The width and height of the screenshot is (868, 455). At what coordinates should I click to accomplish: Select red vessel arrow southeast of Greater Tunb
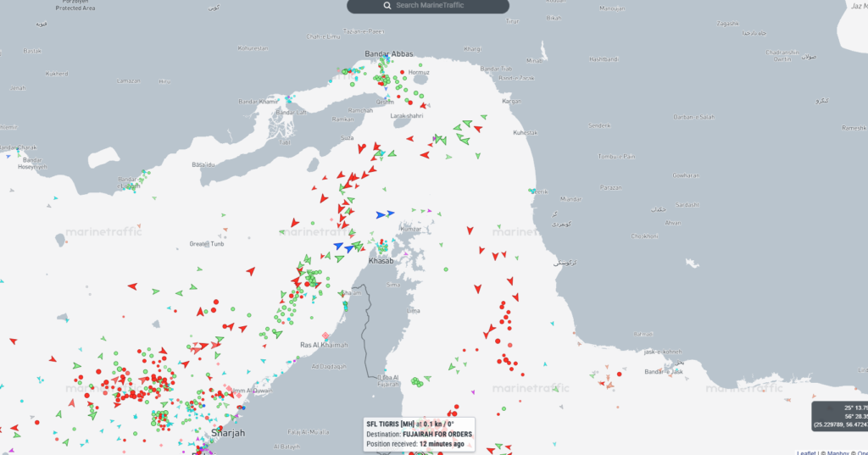click(x=250, y=271)
